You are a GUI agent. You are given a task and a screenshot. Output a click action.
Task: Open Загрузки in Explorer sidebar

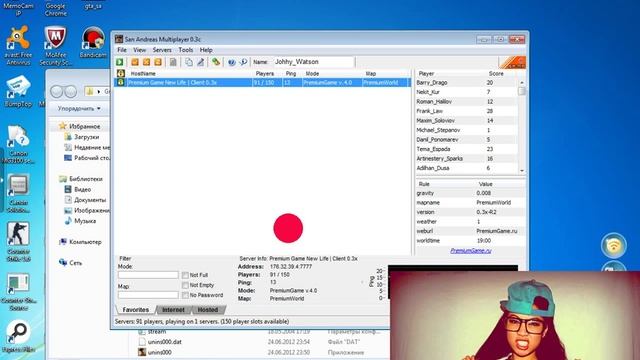(x=82, y=137)
